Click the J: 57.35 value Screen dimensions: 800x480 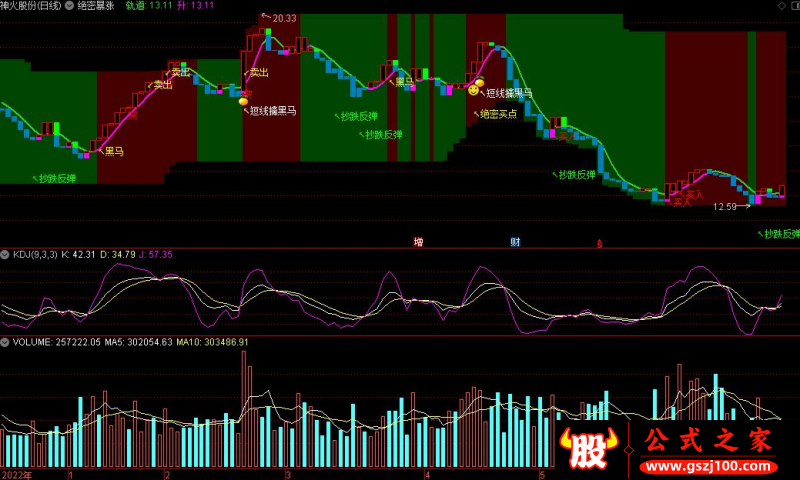(156, 254)
